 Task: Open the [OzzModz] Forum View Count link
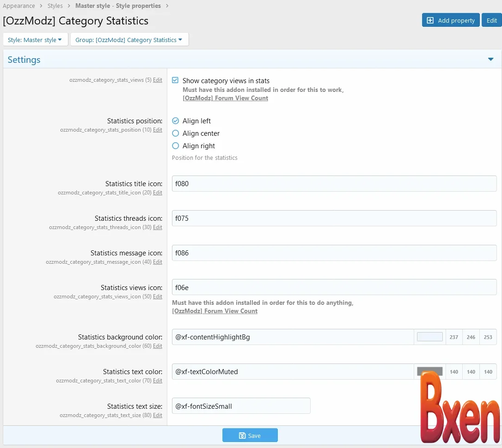point(226,98)
